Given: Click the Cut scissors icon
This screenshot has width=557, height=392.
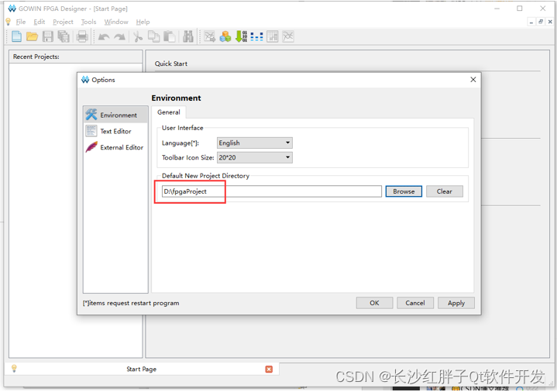Looking at the screenshot, I should (x=137, y=36).
